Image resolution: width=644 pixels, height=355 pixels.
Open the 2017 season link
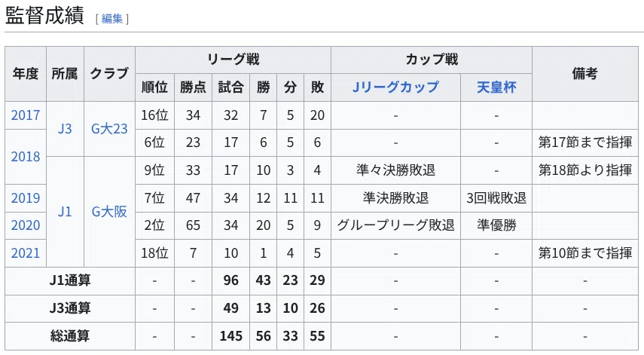pyautogui.click(x=26, y=115)
